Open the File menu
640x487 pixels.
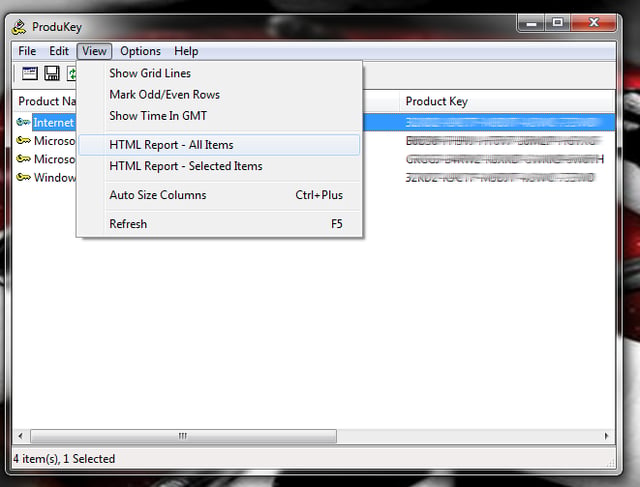[27, 51]
